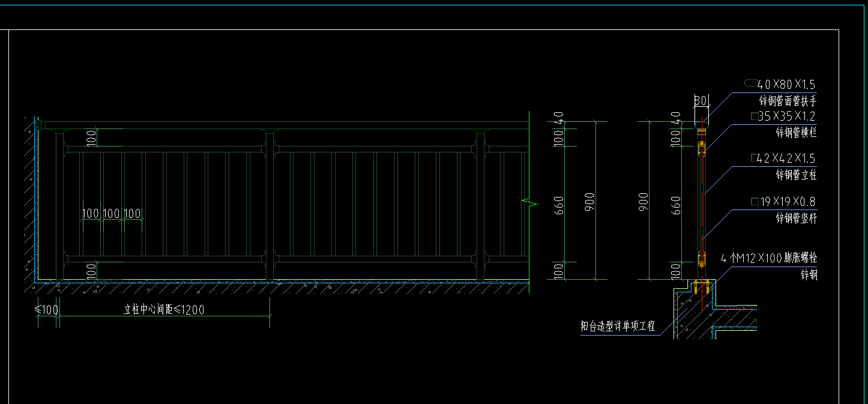Click the 锌钢 label under the bolt note
The image size is (868, 404).
click(809, 276)
